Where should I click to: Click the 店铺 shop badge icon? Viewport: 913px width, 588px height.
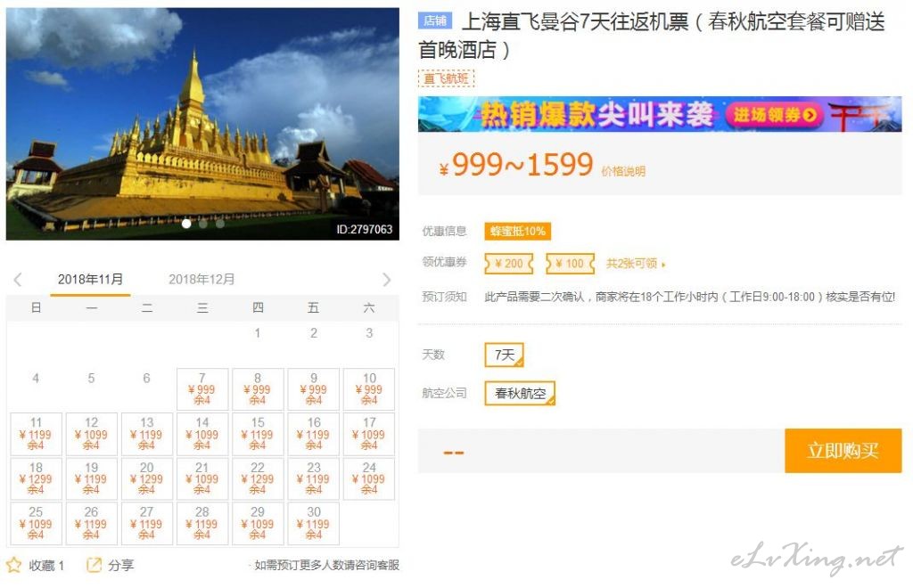coord(435,21)
